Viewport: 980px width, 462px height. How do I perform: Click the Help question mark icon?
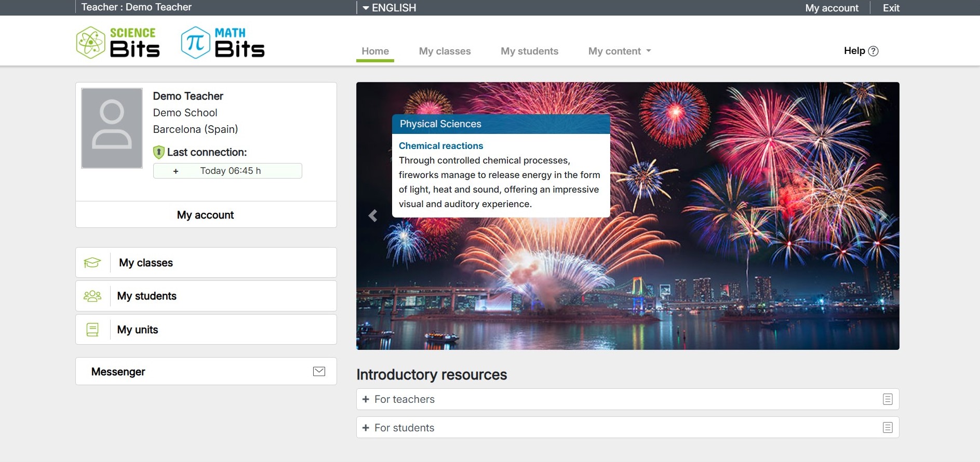tap(874, 51)
